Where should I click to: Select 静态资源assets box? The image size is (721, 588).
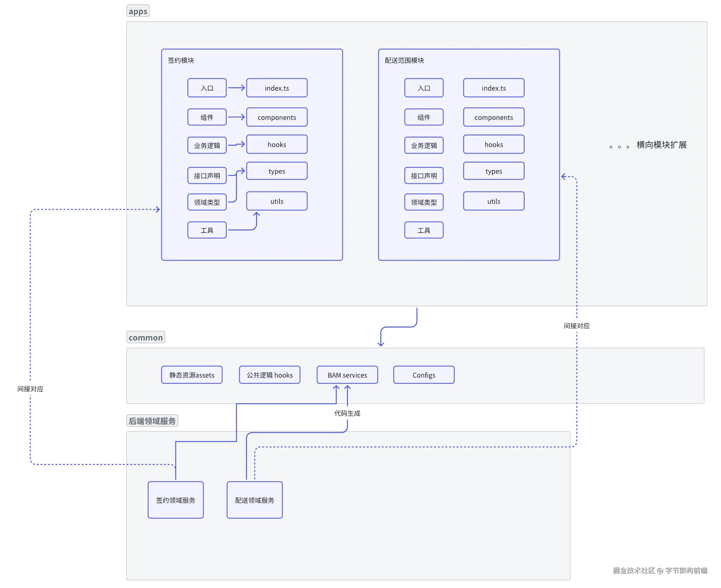coord(191,375)
